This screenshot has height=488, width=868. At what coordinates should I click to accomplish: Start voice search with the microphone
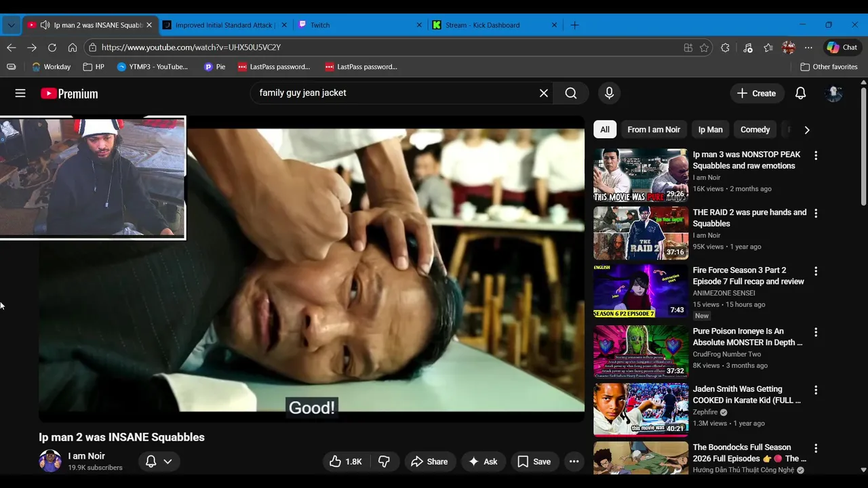click(609, 93)
